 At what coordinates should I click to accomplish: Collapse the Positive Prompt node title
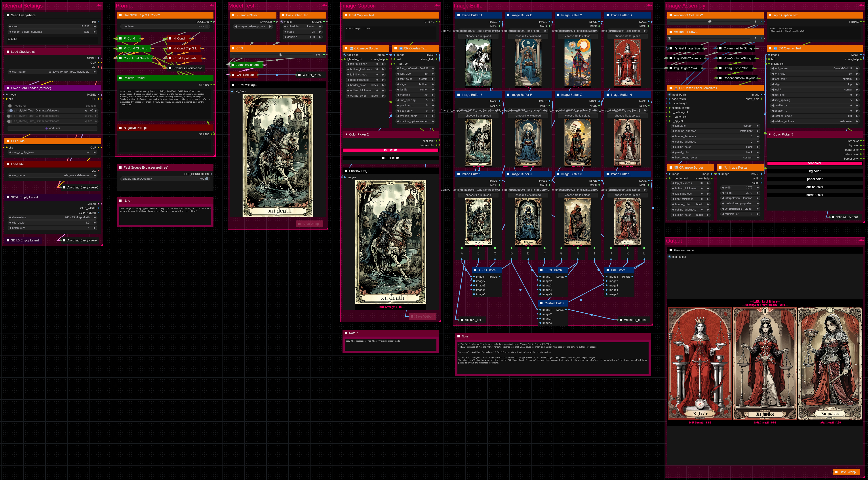[x=120, y=78]
